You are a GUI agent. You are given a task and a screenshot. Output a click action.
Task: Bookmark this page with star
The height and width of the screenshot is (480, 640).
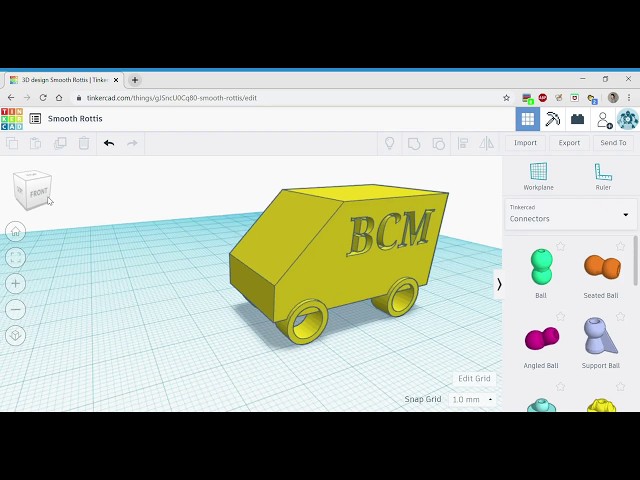coord(507,98)
